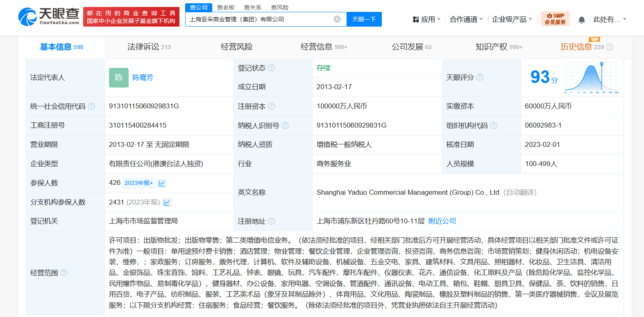Click the 有限责任公司(港澳台法人独资) company type
The image size is (644, 317).
tap(156, 164)
